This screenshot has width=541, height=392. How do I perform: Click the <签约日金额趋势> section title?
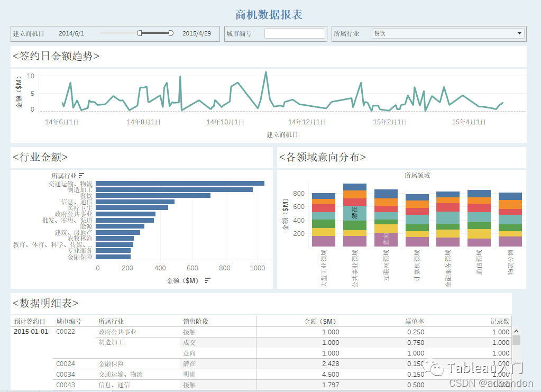coord(56,56)
